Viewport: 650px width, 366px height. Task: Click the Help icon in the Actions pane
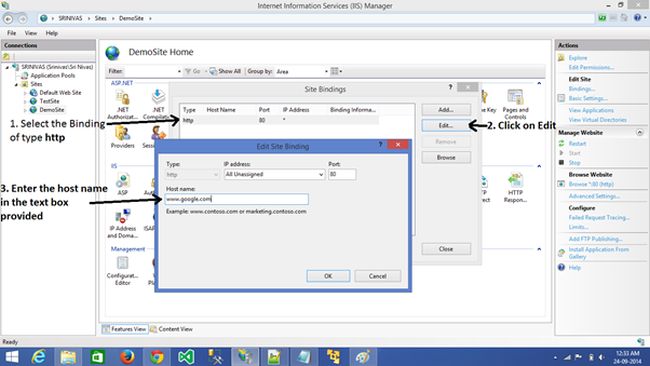pyautogui.click(x=561, y=267)
